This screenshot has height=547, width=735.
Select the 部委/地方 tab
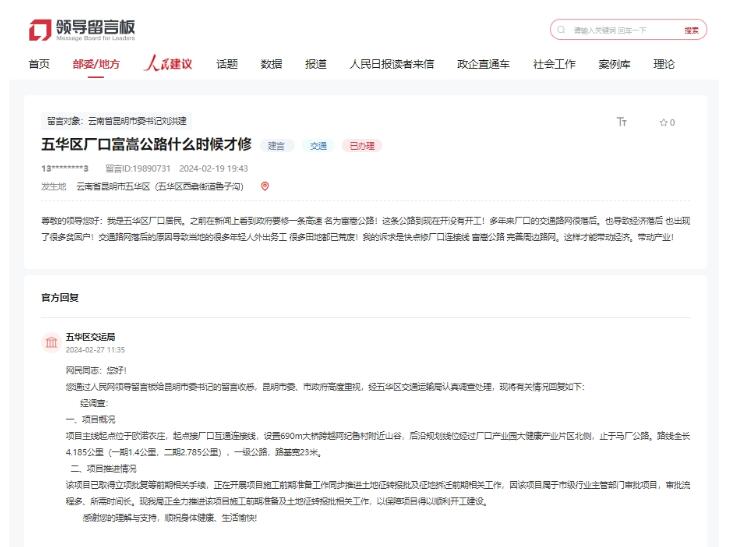coord(96,64)
